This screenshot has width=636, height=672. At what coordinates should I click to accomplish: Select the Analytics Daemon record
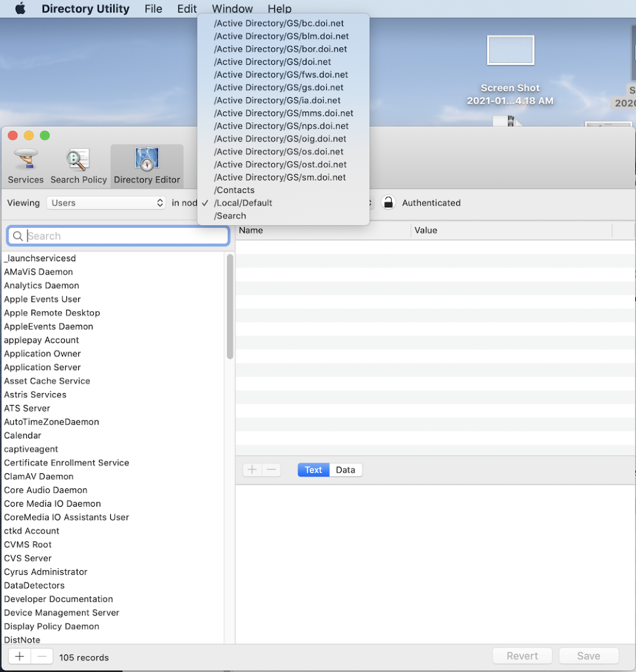pyautogui.click(x=113, y=286)
